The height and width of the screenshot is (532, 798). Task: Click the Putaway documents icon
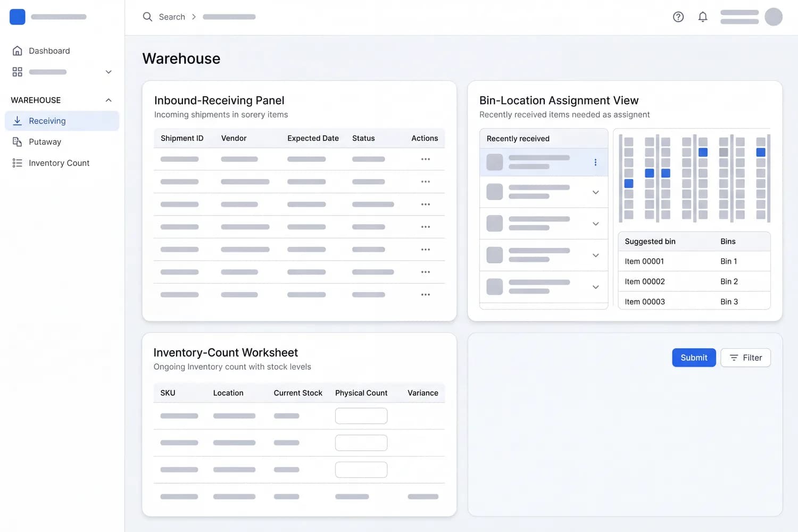click(x=18, y=142)
